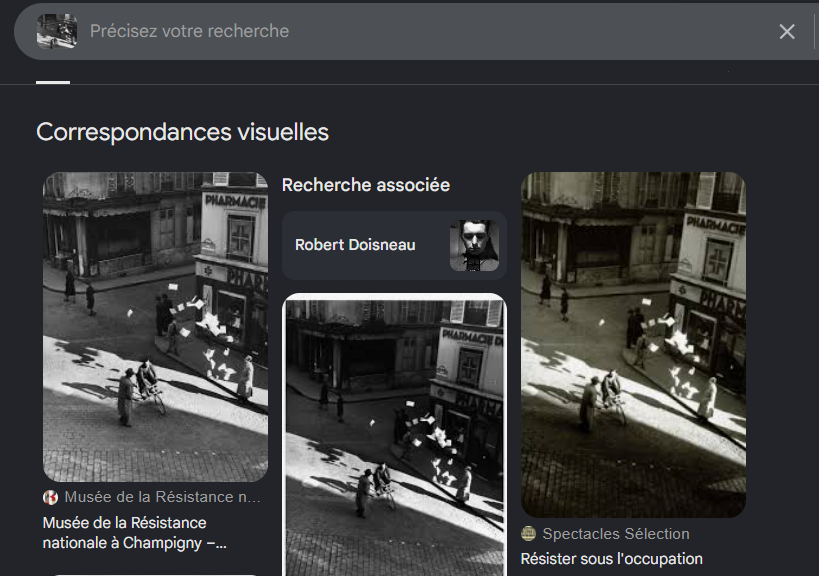The height and width of the screenshot is (576, 819).
Task: Click the 'Spectacles Sélection' source name
Action: pos(616,534)
